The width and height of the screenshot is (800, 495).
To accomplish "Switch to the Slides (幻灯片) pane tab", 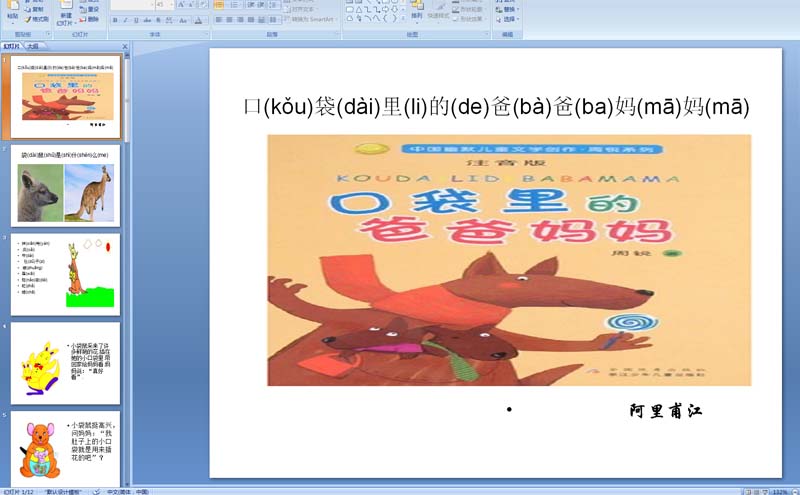I will click(x=11, y=46).
